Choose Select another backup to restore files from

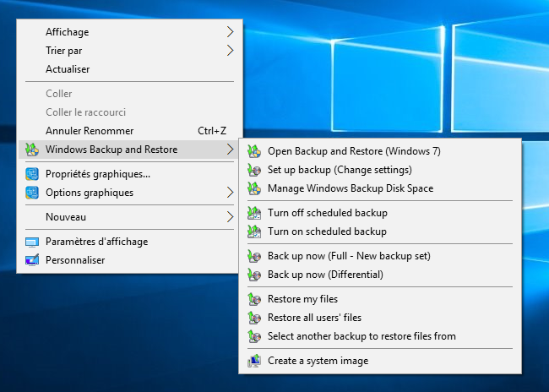point(380,336)
